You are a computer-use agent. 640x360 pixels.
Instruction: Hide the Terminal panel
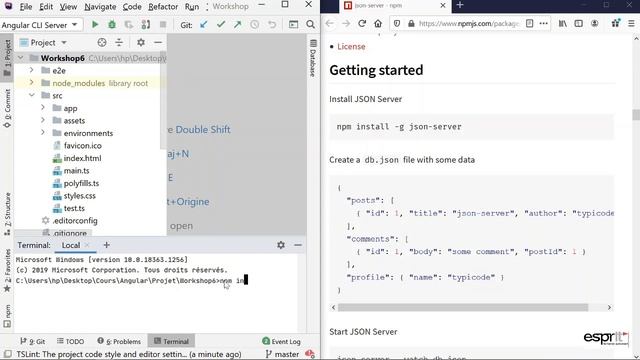[x=298, y=245]
